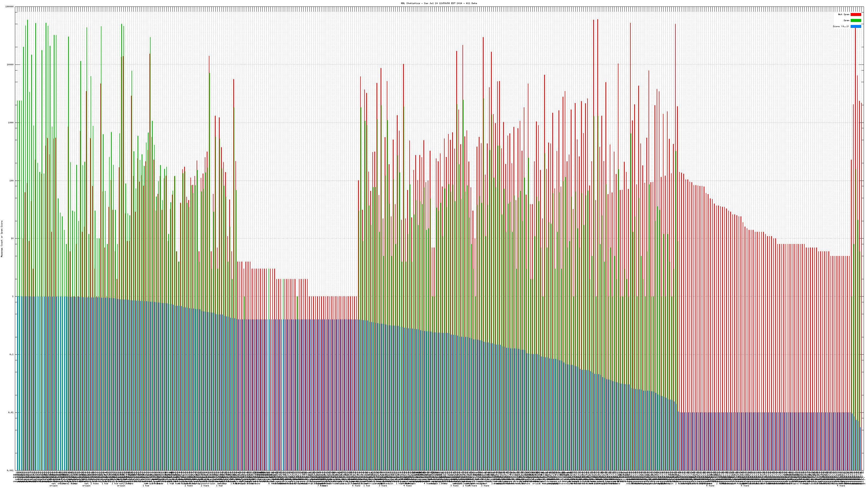Click the '6 hops' x-axis label
The width and height of the screenshot is (868, 488).
(356, 486)
